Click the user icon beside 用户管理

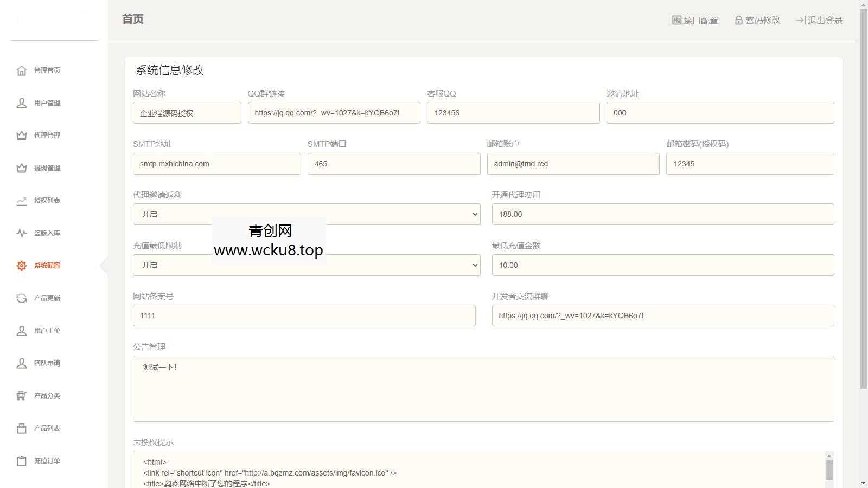pos(22,103)
